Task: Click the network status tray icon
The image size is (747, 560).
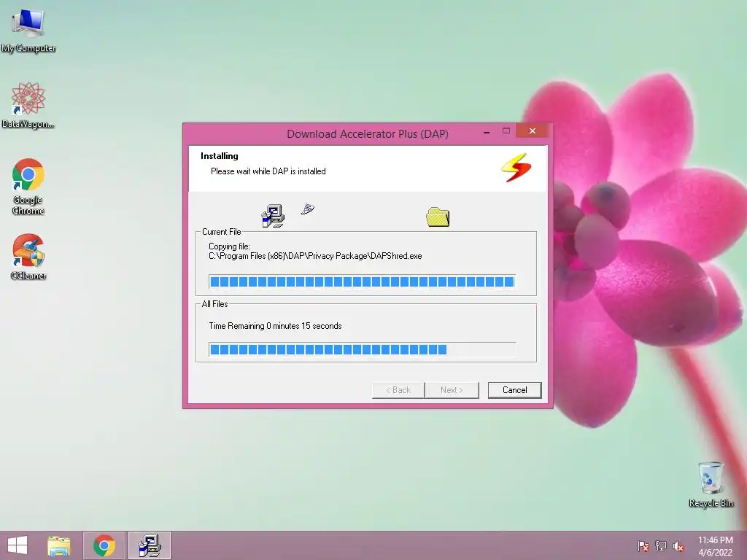Action: [x=661, y=546]
